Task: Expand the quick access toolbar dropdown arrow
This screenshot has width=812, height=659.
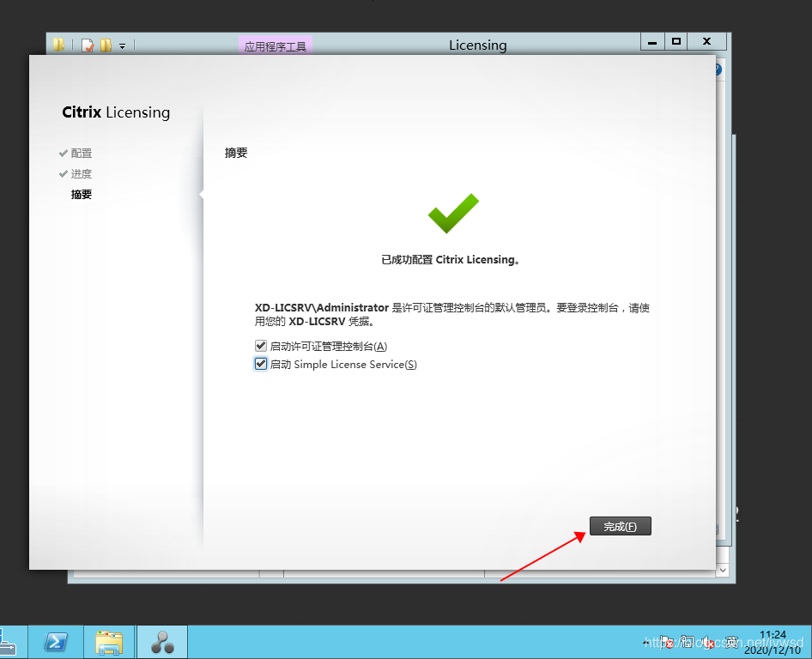Action: (x=122, y=46)
